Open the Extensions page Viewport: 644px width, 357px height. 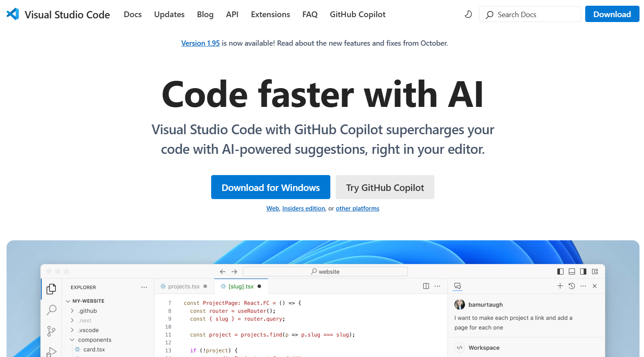click(x=270, y=14)
